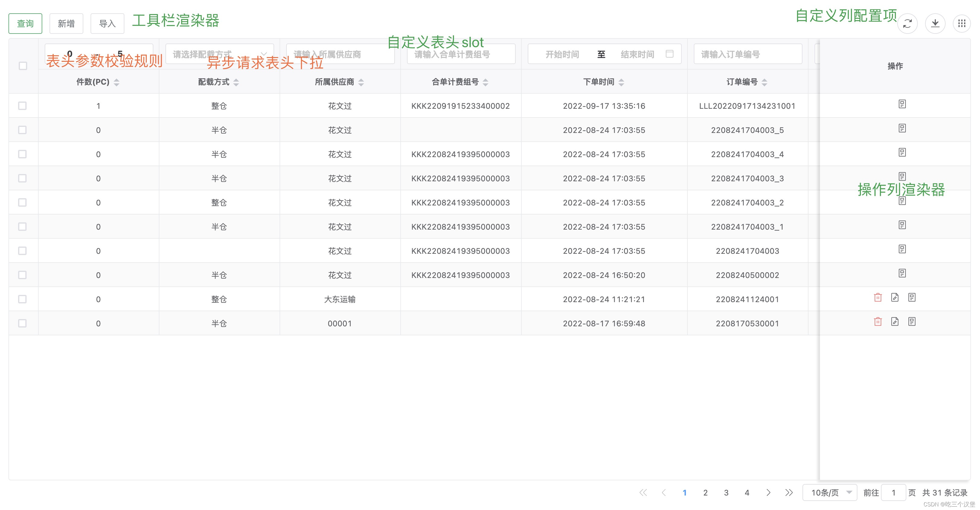Click the download export icon

tap(935, 24)
